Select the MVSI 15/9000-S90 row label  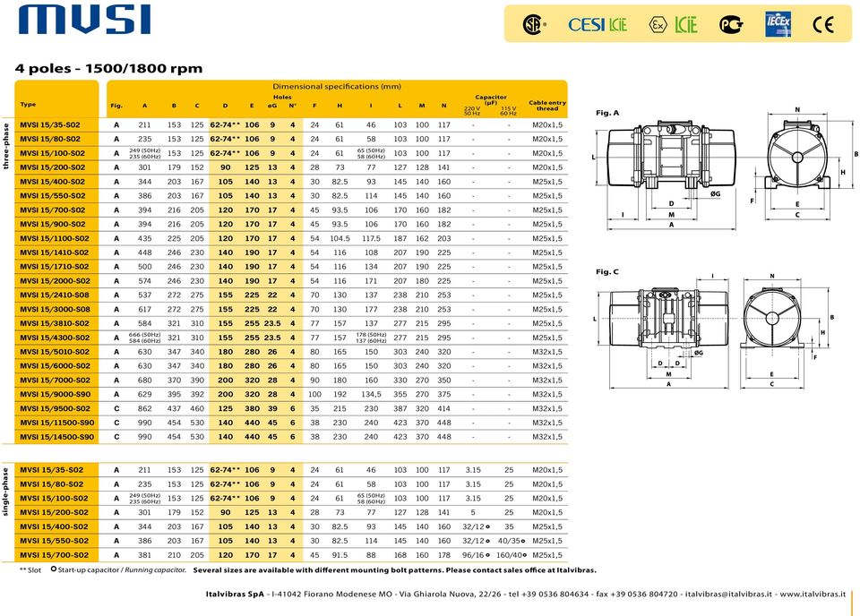55,394
